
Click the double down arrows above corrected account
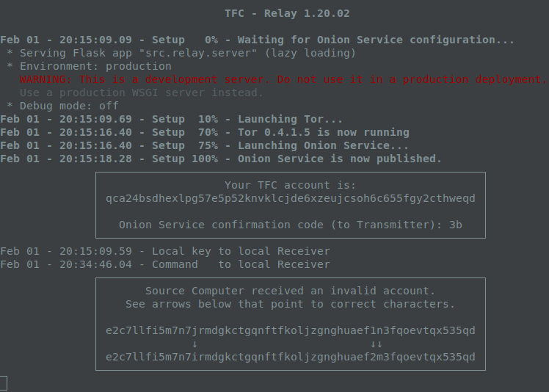coord(377,344)
